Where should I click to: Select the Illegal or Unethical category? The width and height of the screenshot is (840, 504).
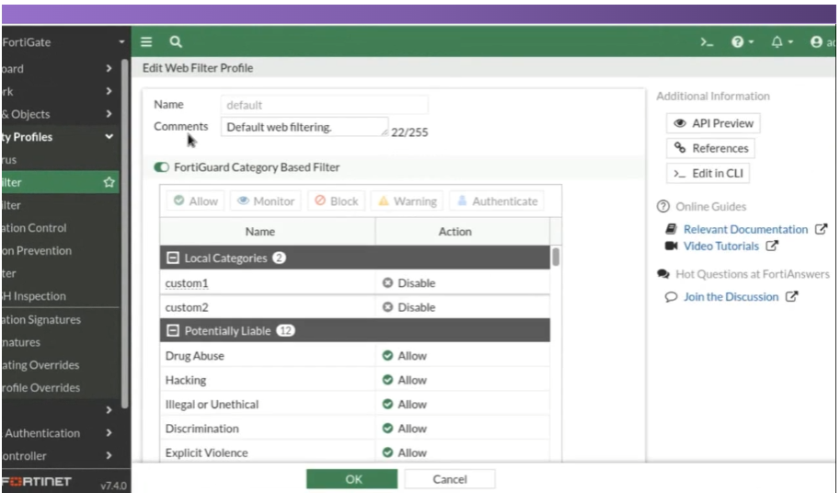tap(212, 405)
